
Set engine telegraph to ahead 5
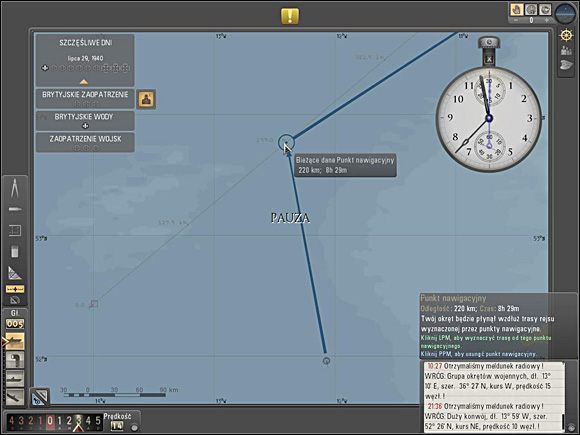pyautogui.click(x=98, y=421)
